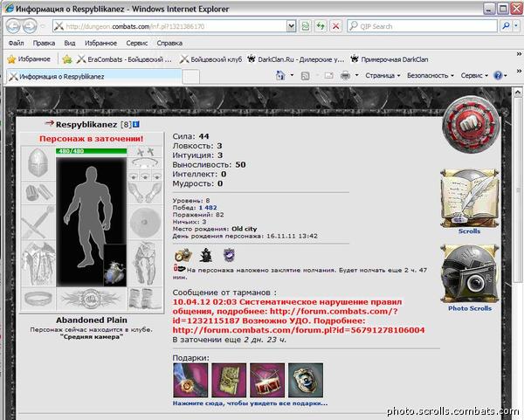Open Примерочная DarkClan favorites link

(x=390, y=59)
